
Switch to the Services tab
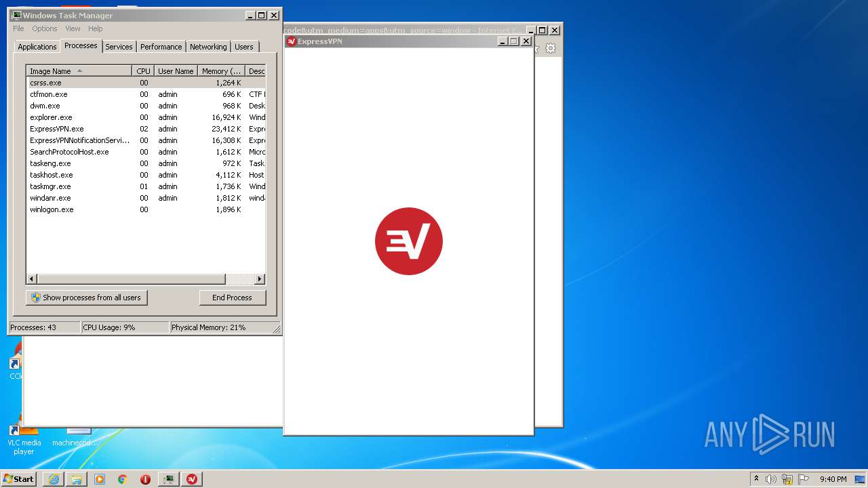119,47
